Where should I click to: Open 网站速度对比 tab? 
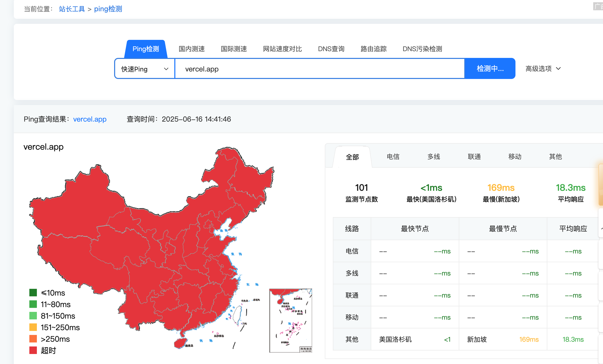(282, 49)
